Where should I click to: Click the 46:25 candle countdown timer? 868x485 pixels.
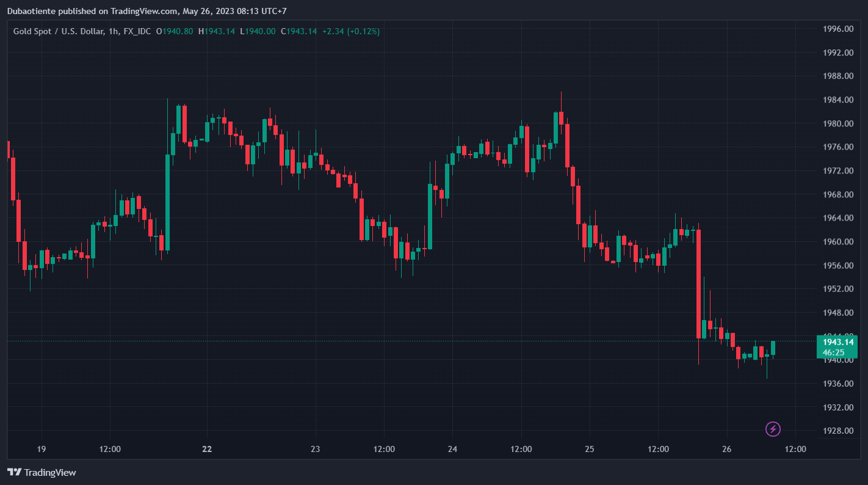833,352
